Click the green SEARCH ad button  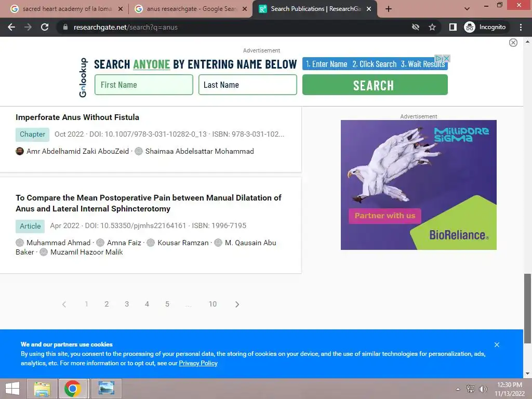pyautogui.click(x=375, y=85)
